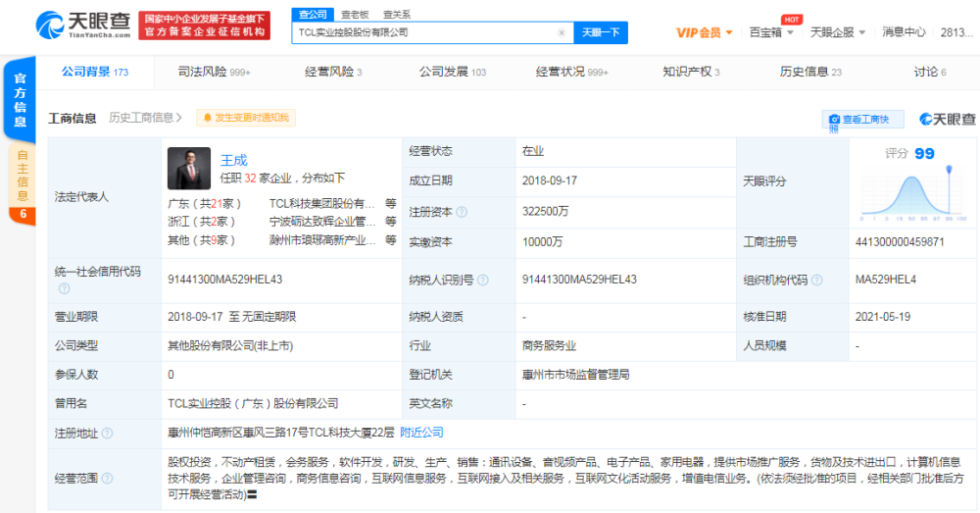Screen dimensions: 980x513
Task: Click the help icon beside 组织机构代码
Action: click(x=817, y=281)
